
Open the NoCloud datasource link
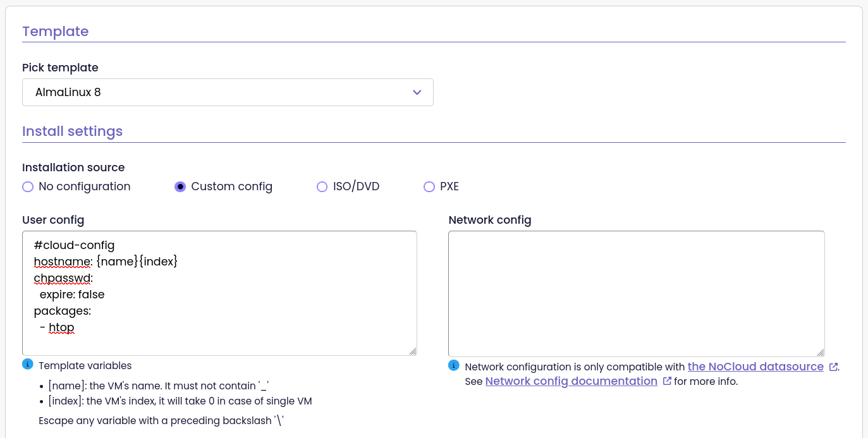[x=755, y=367]
